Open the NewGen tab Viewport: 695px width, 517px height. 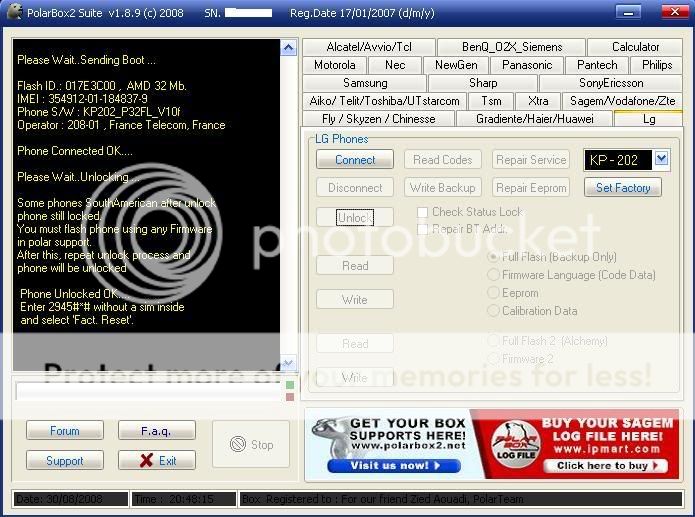coord(456,65)
